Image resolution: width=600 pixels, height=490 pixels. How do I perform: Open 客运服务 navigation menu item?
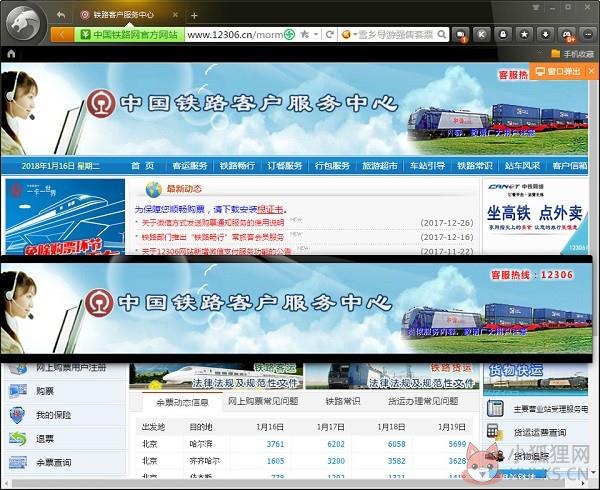point(190,166)
